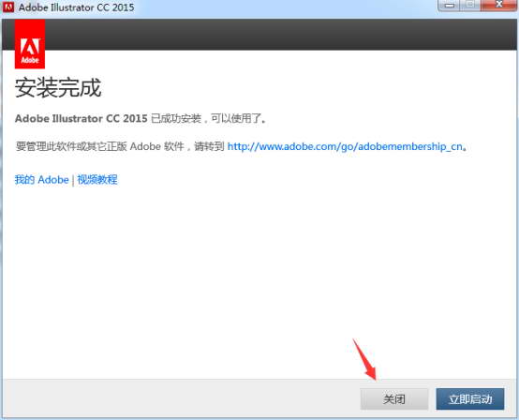Click the separator between 我的 Adobe and 视频教程
Image resolution: width=519 pixels, height=420 pixels.
click(73, 180)
